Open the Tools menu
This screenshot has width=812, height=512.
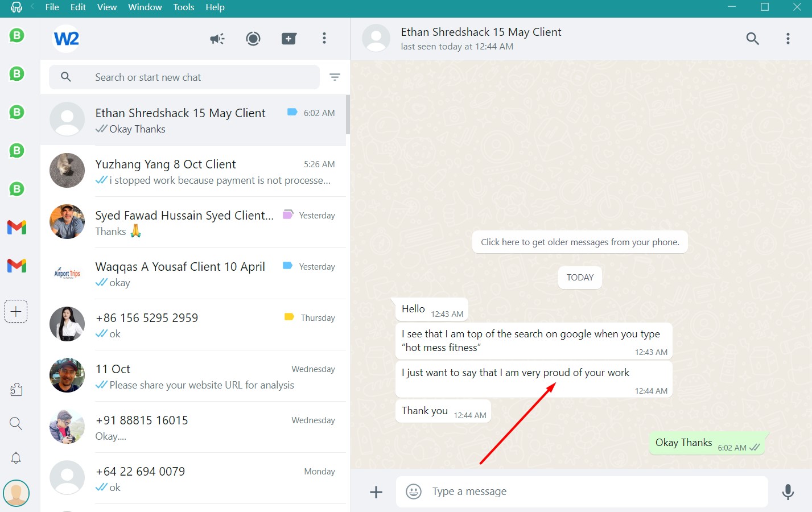click(x=183, y=7)
